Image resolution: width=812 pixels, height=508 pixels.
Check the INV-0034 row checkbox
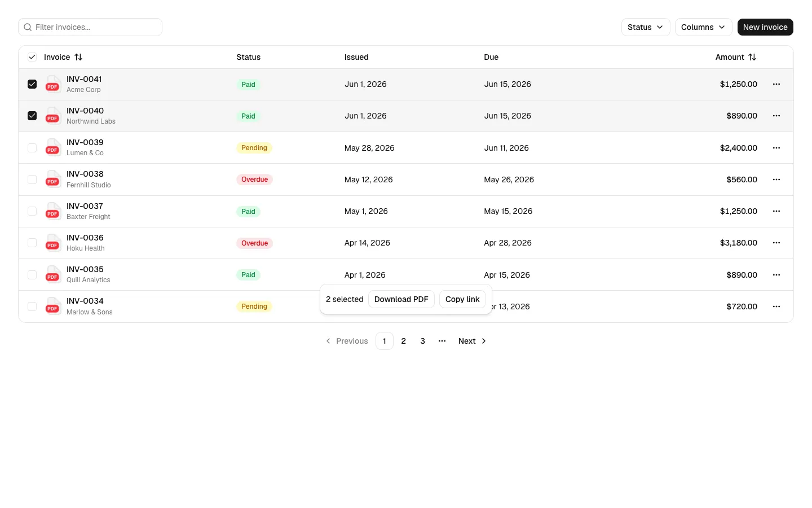(32, 306)
